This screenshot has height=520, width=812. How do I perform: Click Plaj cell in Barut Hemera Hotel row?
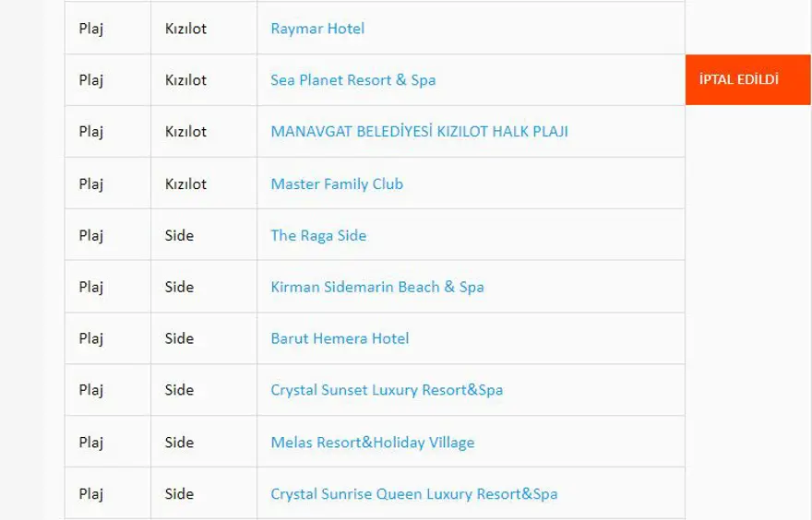tap(91, 338)
